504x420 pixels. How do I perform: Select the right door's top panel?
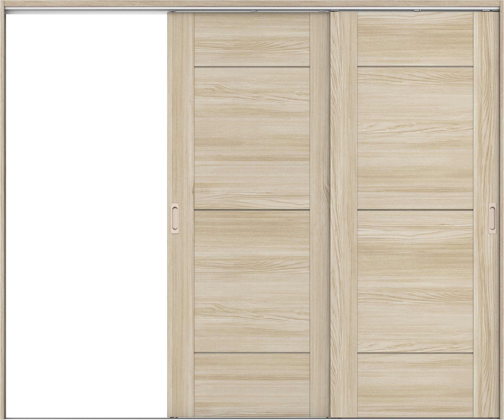tap(415, 39)
